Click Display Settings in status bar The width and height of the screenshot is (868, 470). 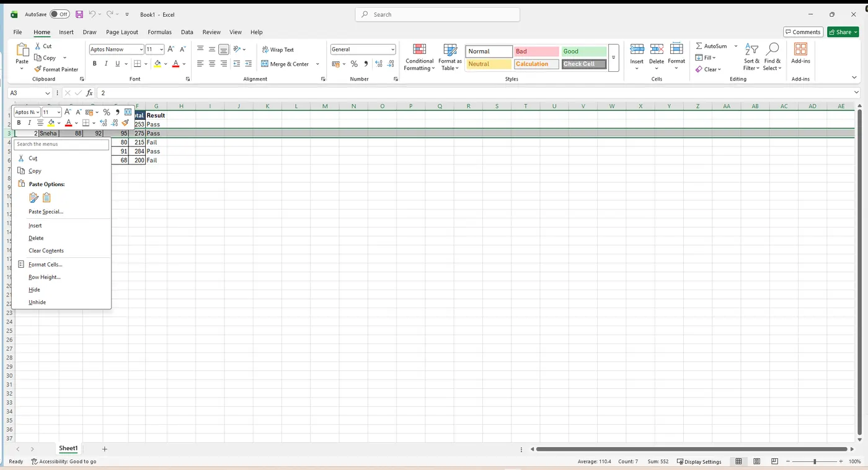(x=699, y=461)
